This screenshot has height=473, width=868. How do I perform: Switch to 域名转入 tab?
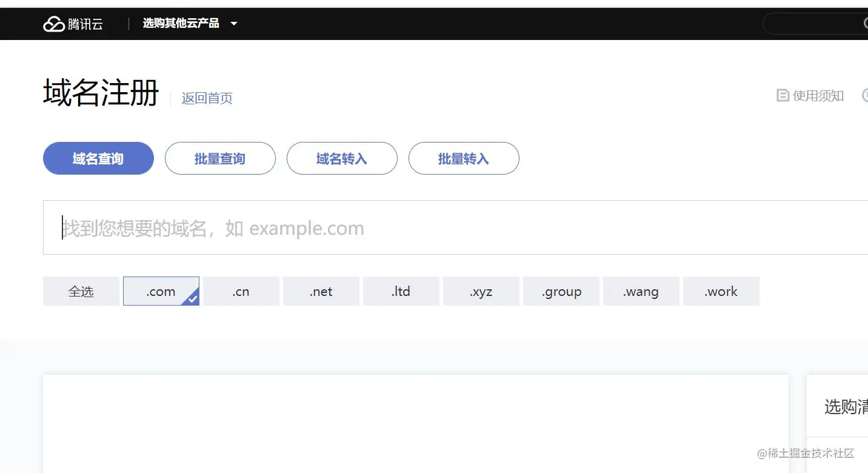[342, 158]
